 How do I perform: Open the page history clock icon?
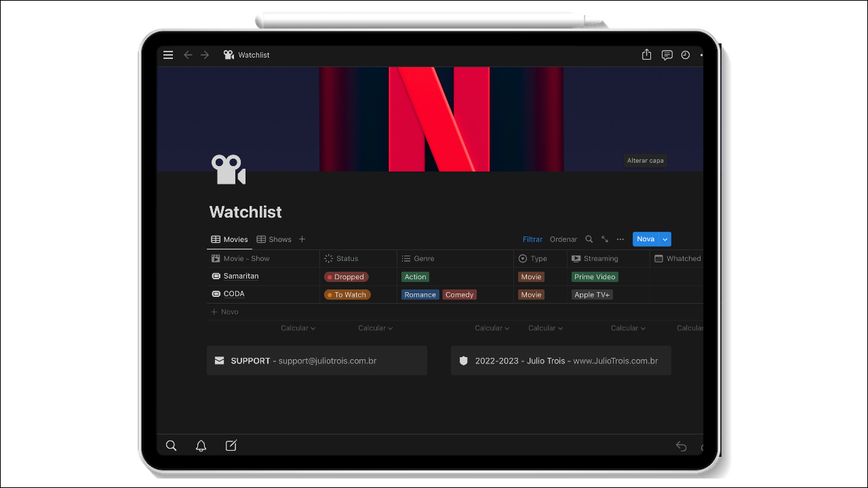(x=686, y=55)
